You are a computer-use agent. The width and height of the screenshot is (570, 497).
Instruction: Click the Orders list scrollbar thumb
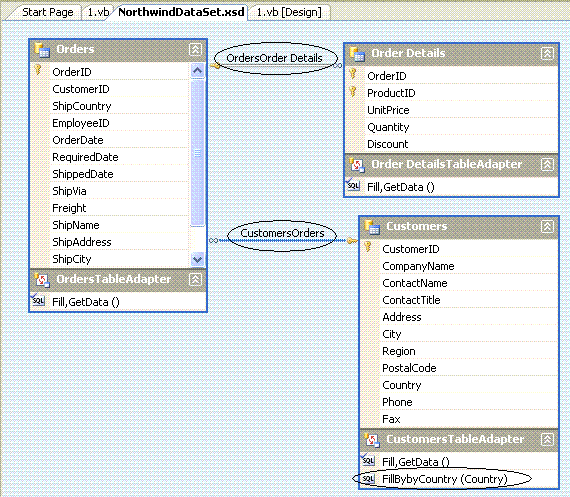pyautogui.click(x=197, y=153)
